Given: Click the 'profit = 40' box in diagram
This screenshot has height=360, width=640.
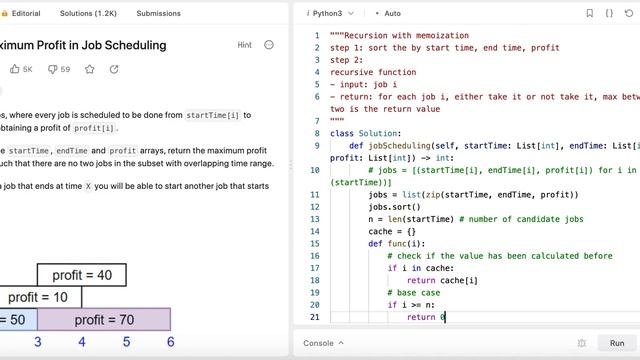Looking at the screenshot, I should [82, 275].
